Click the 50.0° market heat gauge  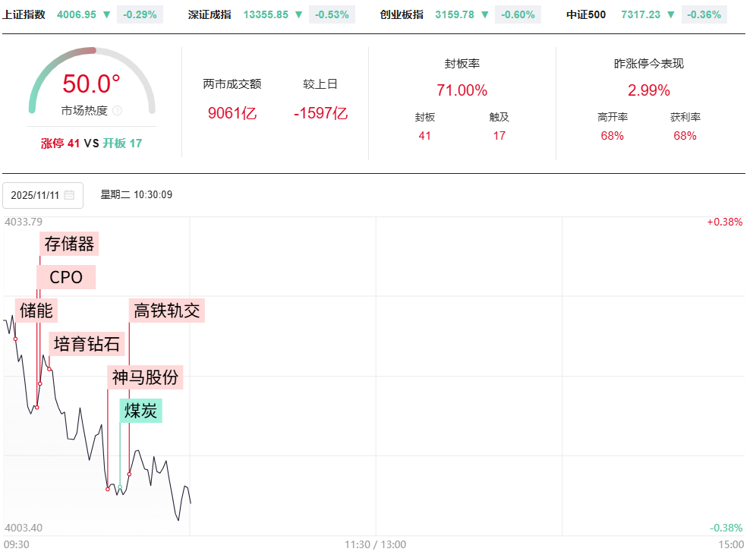92,82
